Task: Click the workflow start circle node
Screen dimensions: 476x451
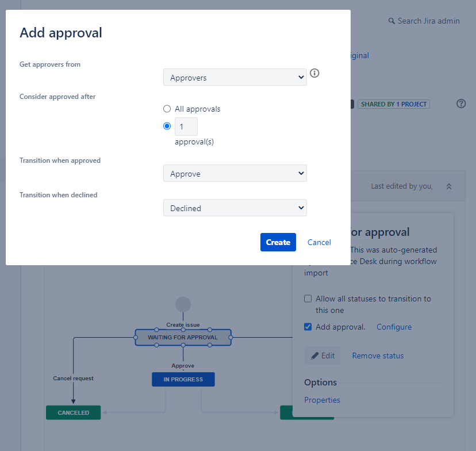Action: point(183,305)
